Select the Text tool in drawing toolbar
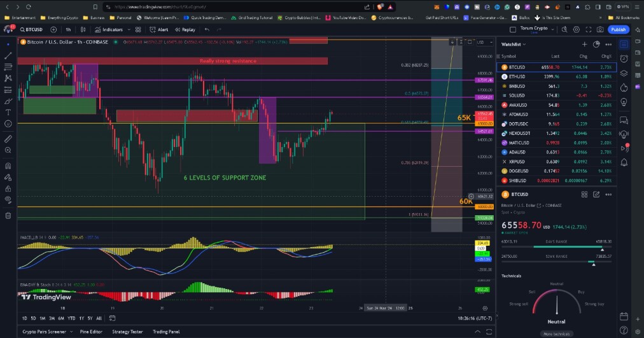This screenshot has height=338, width=644. click(x=8, y=112)
